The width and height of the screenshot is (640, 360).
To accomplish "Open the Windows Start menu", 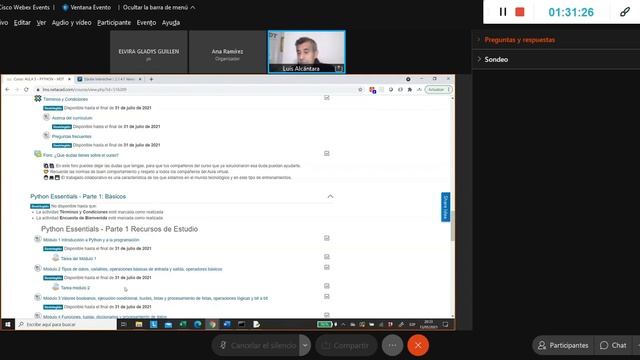I will 7,324.
